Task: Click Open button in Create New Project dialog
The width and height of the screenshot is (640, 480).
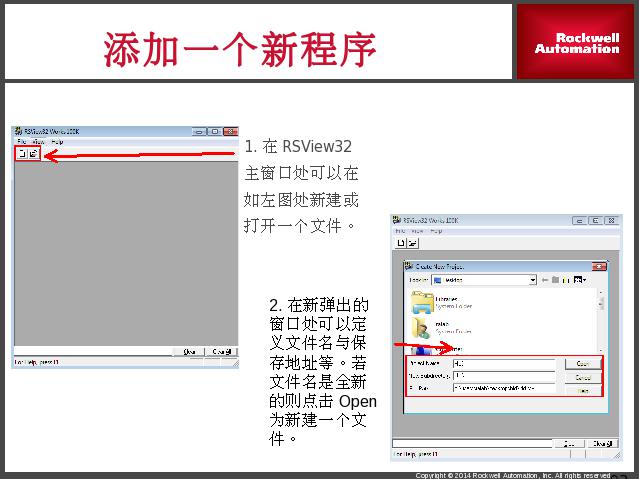Action: pyautogui.click(x=582, y=364)
